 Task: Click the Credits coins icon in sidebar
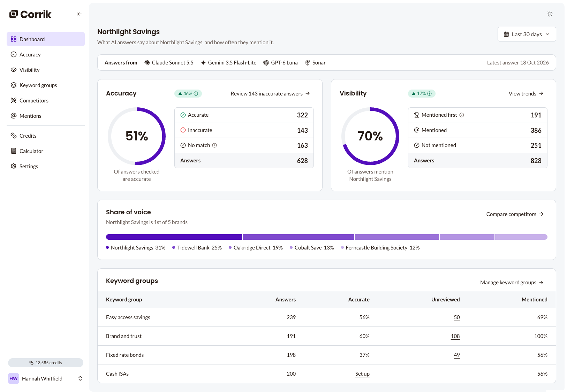pyautogui.click(x=14, y=136)
